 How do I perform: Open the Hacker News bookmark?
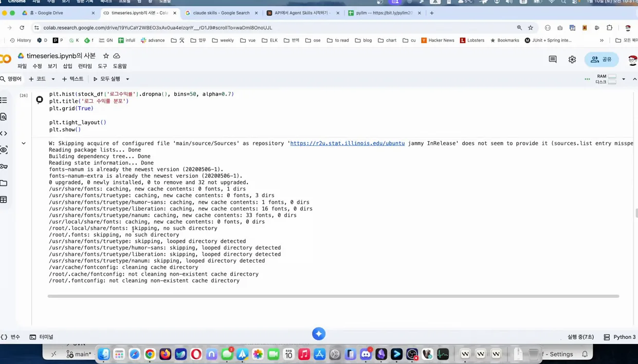(438, 40)
